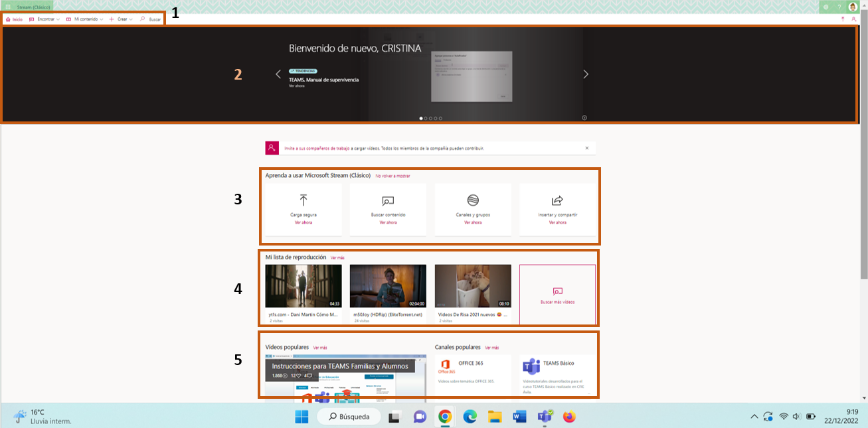Switch to Google Chrome in the taskbar
Screen dimensions: 868x428
445,417
